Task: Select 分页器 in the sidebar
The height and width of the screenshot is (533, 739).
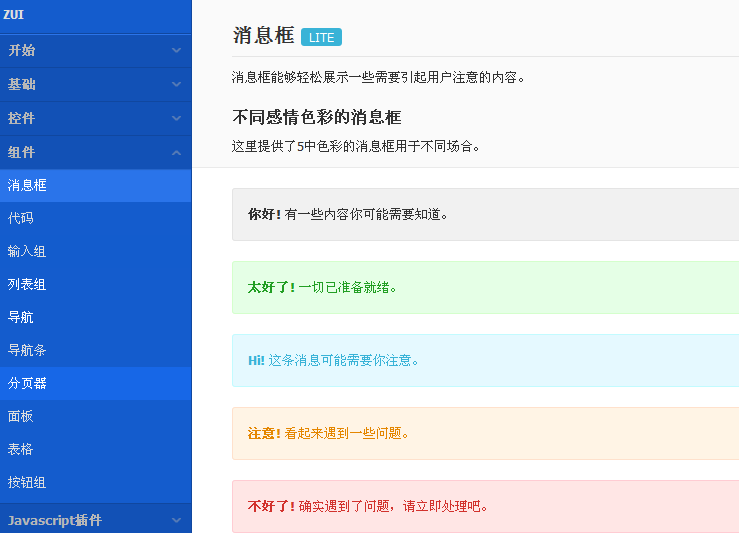Action: (x=27, y=383)
